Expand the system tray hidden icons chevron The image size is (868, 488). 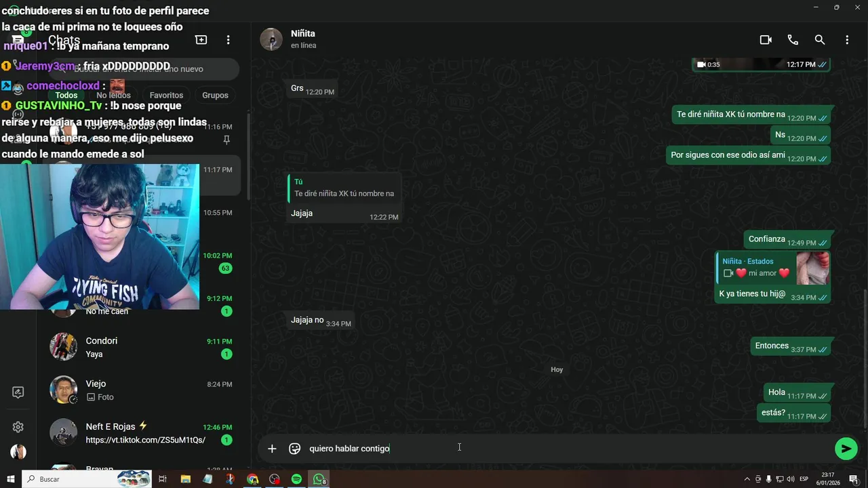(x=747, y=479)
